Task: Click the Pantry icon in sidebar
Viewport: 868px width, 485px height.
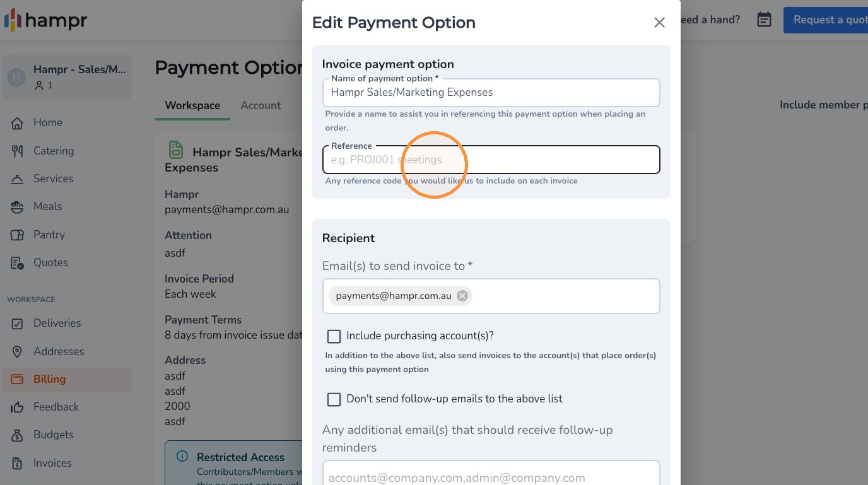Action: pos(18,235)
